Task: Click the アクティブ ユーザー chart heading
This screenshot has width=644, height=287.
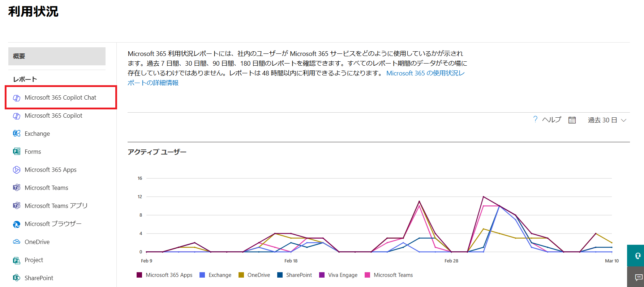Action: click(x=157, y=152)
